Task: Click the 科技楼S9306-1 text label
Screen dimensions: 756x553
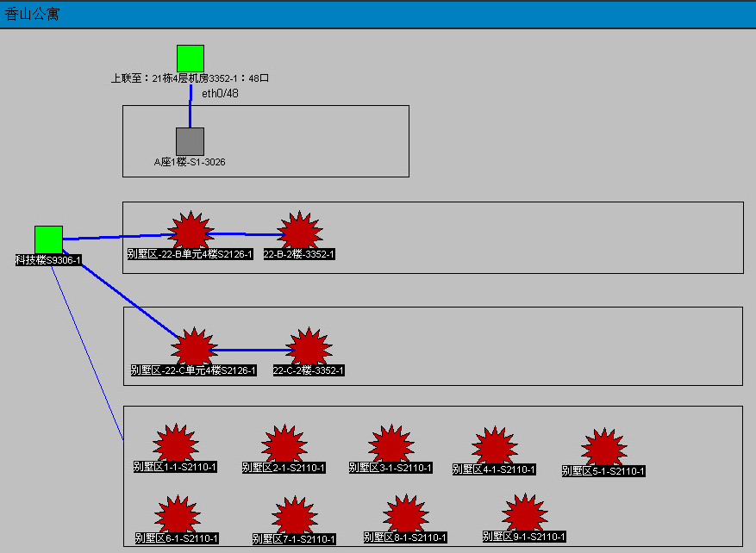Action: [48, 260]
